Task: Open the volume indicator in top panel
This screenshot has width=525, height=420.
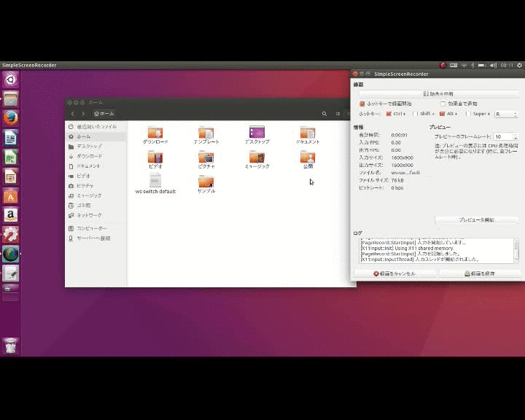Action: (x=493, y=66)
